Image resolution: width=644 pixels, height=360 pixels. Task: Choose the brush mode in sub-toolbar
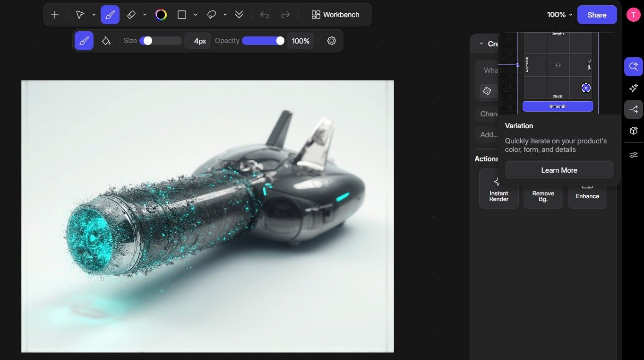coord(84,41)
